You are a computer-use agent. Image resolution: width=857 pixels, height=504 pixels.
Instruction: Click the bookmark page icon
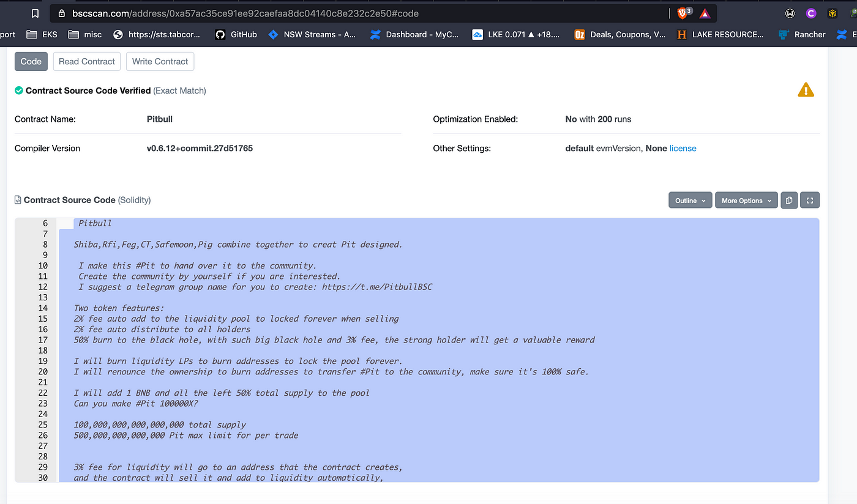click(x=36, y=13)
